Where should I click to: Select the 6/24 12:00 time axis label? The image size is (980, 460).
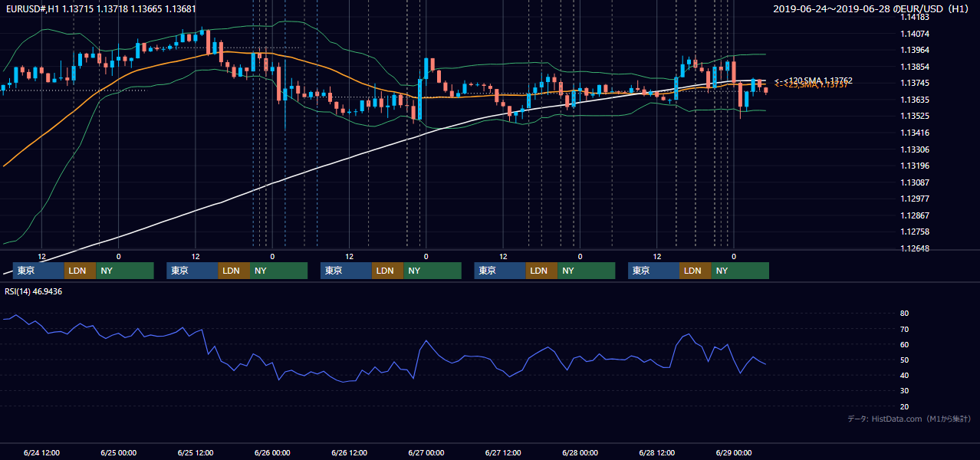41,452
